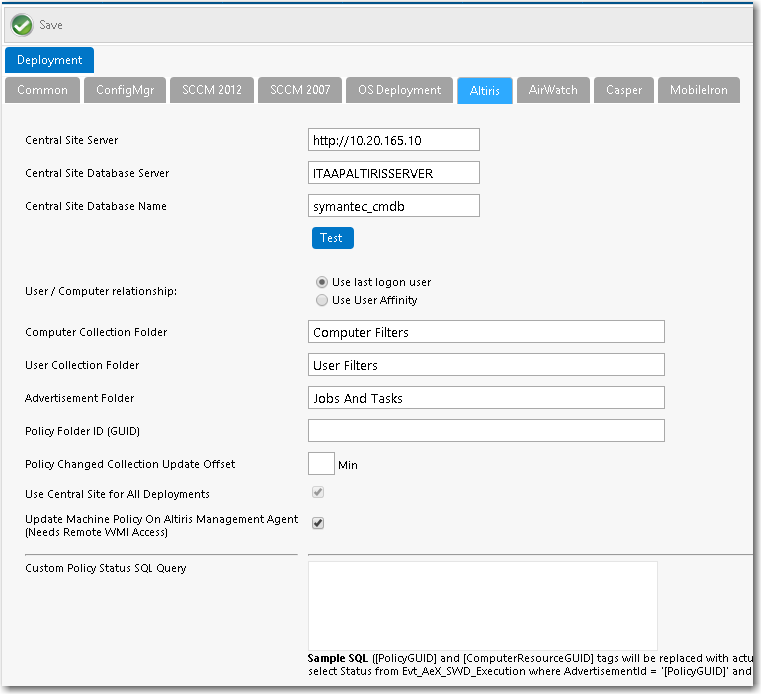Click the green Save checkmark icon

tap(22, 25)
